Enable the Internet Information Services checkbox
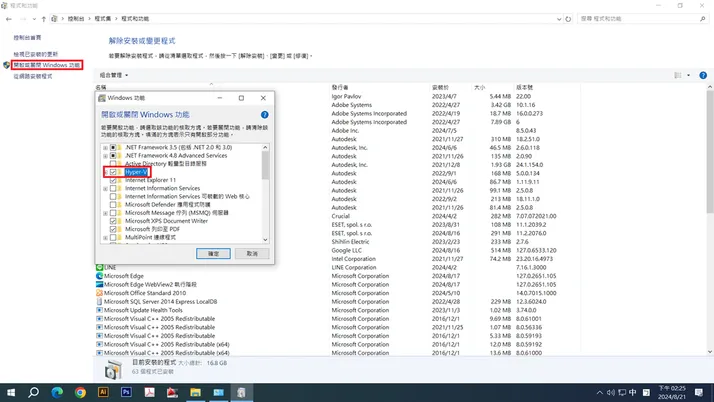This screenshot has width=714, height=402. (113, 188)
